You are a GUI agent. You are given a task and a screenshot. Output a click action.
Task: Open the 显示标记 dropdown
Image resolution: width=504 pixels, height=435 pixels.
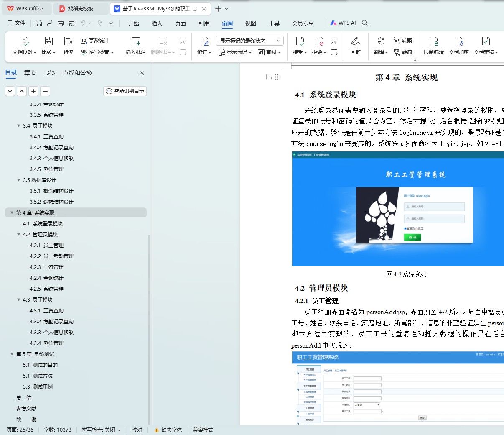pos(235,52)
